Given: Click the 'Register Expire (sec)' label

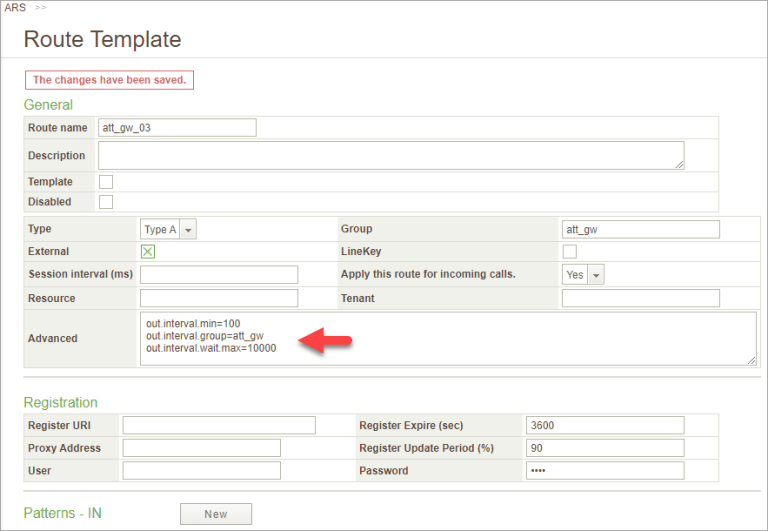Looking at the screenshot, I should coord(411,425).
